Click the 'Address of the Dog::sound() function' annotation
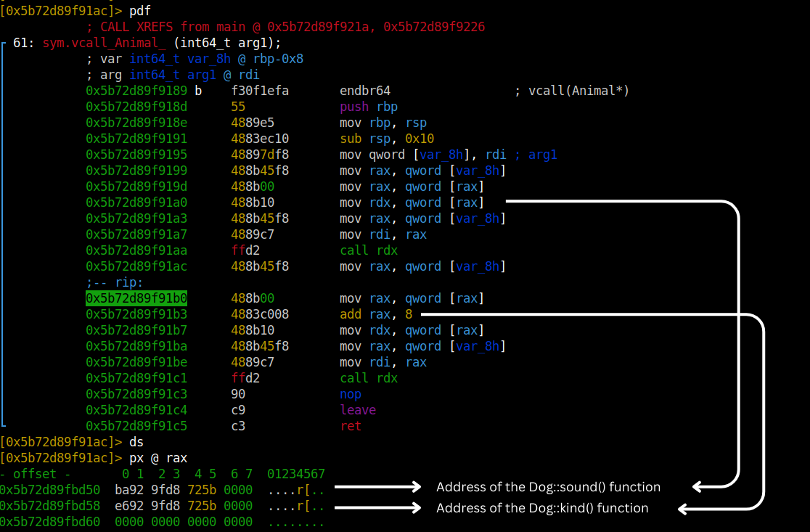 [548, 487]
